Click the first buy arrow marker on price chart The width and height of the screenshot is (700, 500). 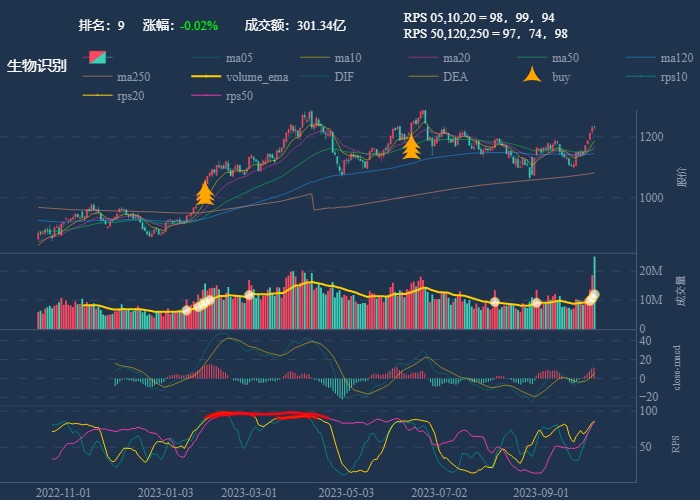pos(205,193)
